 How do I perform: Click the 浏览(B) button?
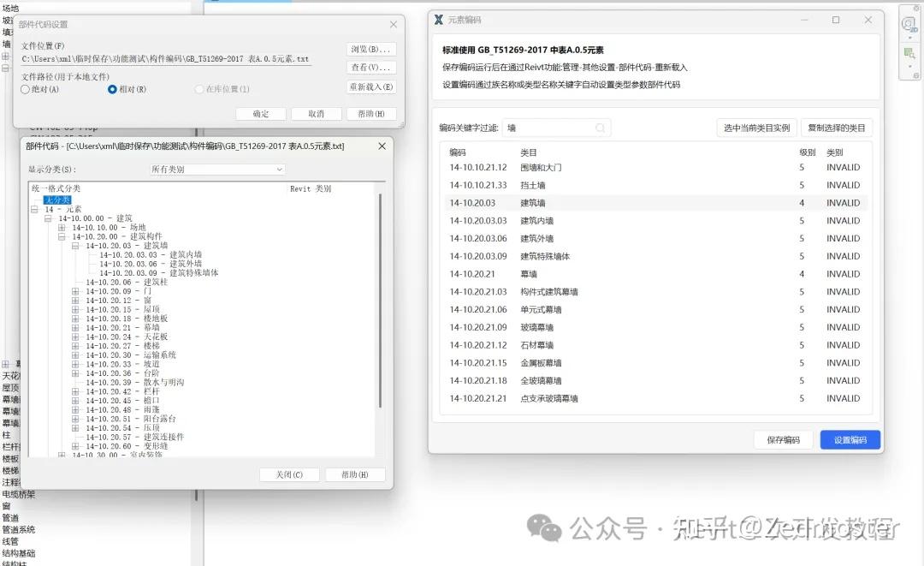point(370,50)
